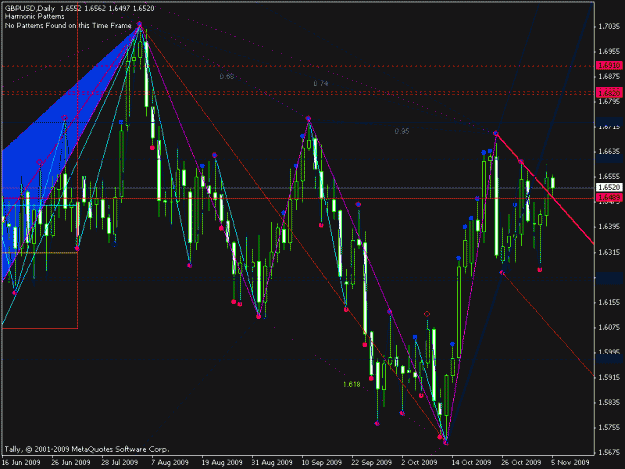Click the 0.95 ratio label
Screen dimensions: 625x469
(x=402, y=131)
